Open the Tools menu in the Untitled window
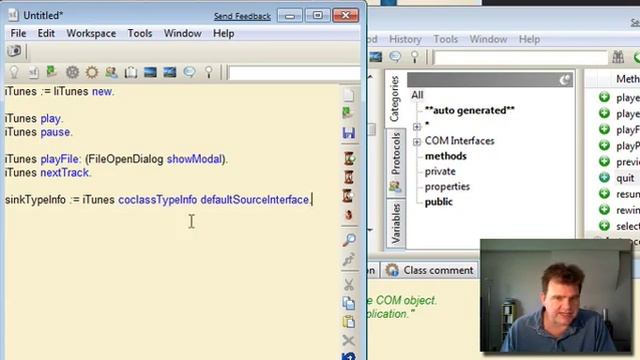Image resolution: width=640 pixels, height=360 pixels. pyautogui.click(x=140, y=33)
